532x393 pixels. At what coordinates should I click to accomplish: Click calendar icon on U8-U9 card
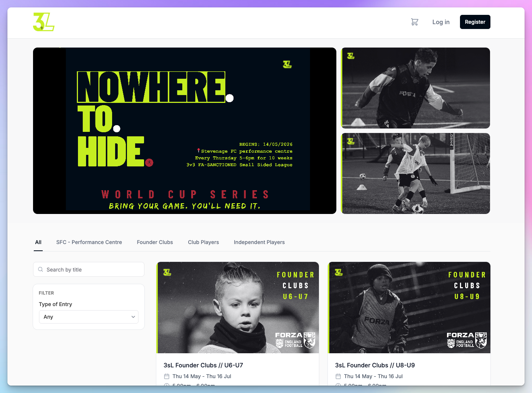(x=338, y=376)
